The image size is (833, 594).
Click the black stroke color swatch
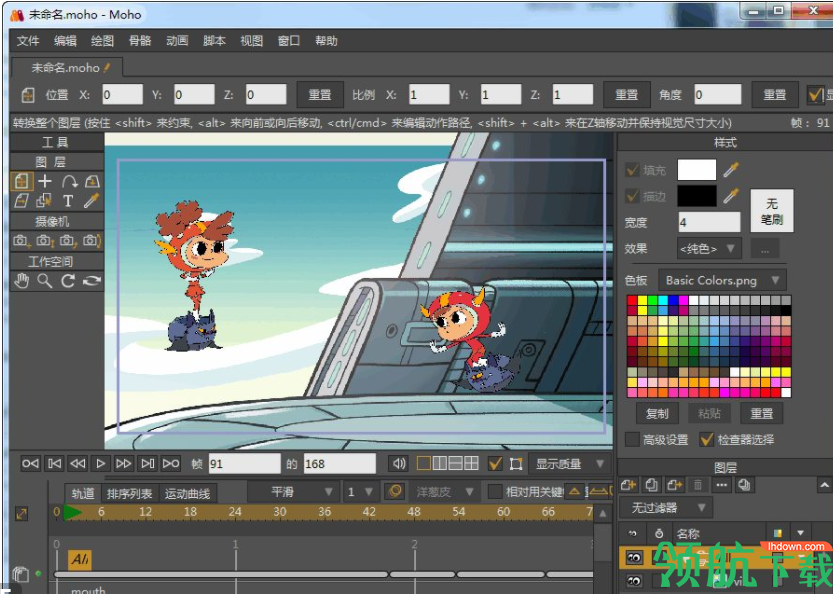tap(697, 196)
